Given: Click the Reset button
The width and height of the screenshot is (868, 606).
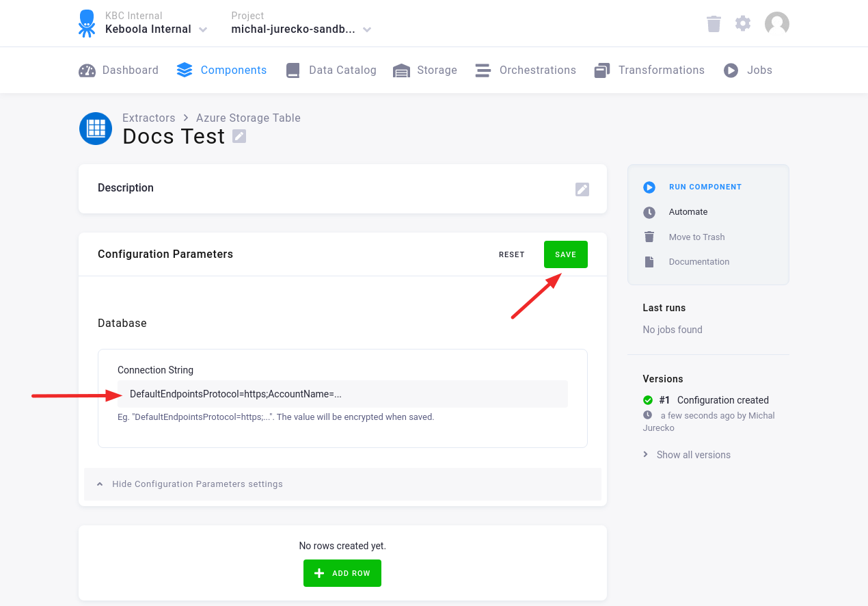Looking at the screenshot, I should click(512, 254).
